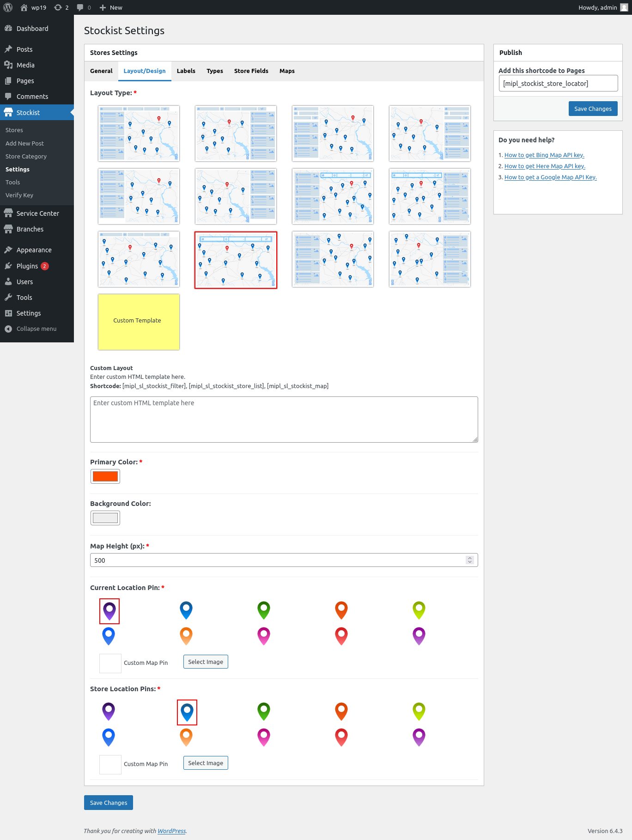Choose the yellow Custom Template layout

point(139,322)
